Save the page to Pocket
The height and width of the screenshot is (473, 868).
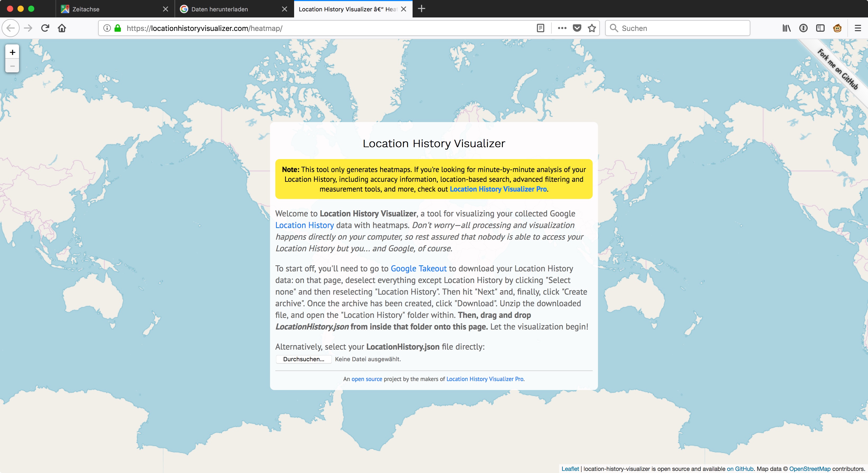point(577,28)
